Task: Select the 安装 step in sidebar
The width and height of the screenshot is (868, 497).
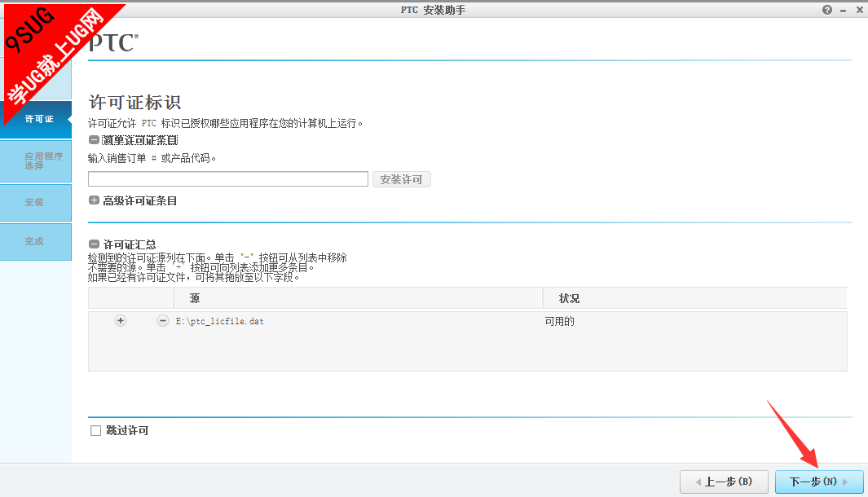Action: coord(36,203)
